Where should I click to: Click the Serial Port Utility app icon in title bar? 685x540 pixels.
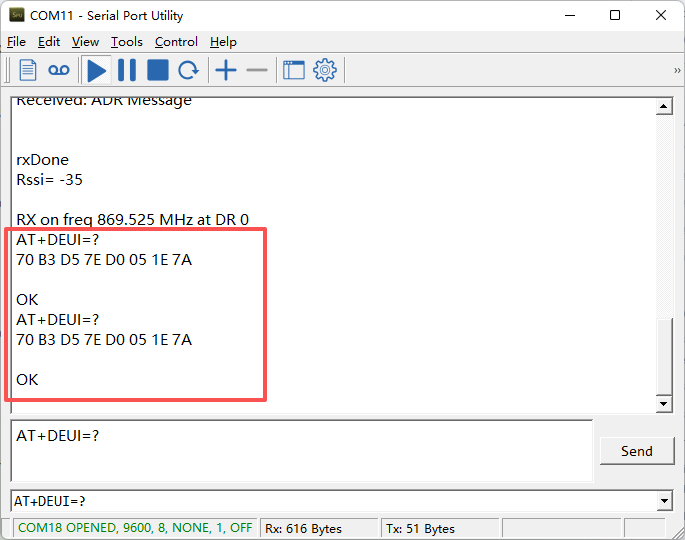click(17, 15)
